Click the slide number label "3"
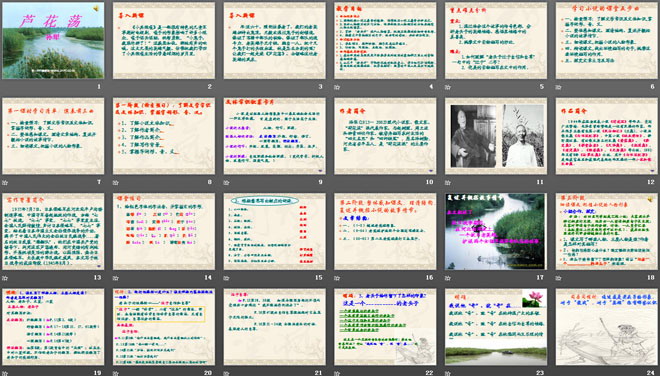The height and width of the screenshot is (376, 660). [x=320, y=87]
